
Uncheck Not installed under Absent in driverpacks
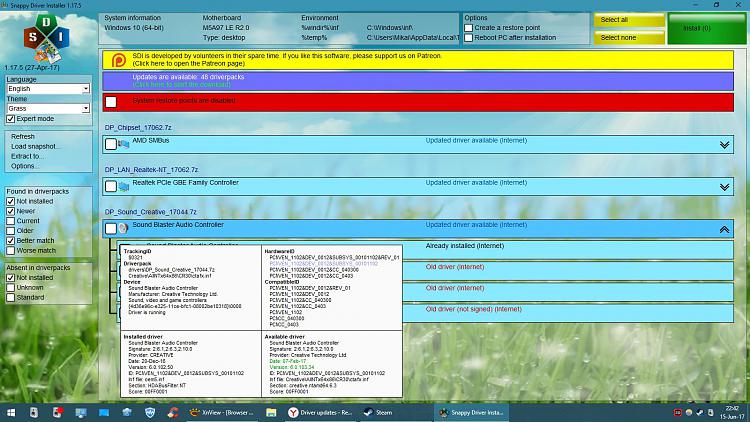click(x=11, y=278)
